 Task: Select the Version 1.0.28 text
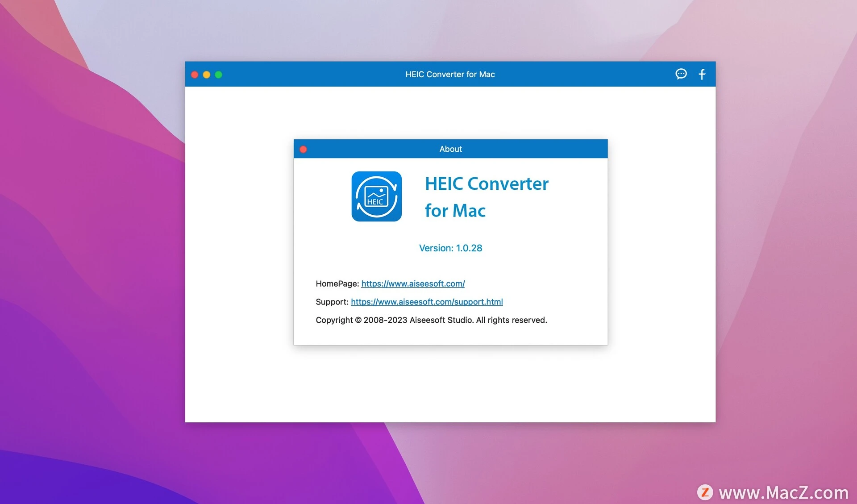(x=450, y=248)
